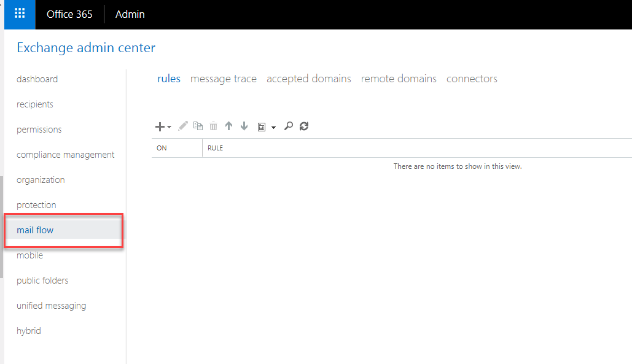Screen dimensions: 632x364
Task: Click the Admin link in header
Action: 130,14
